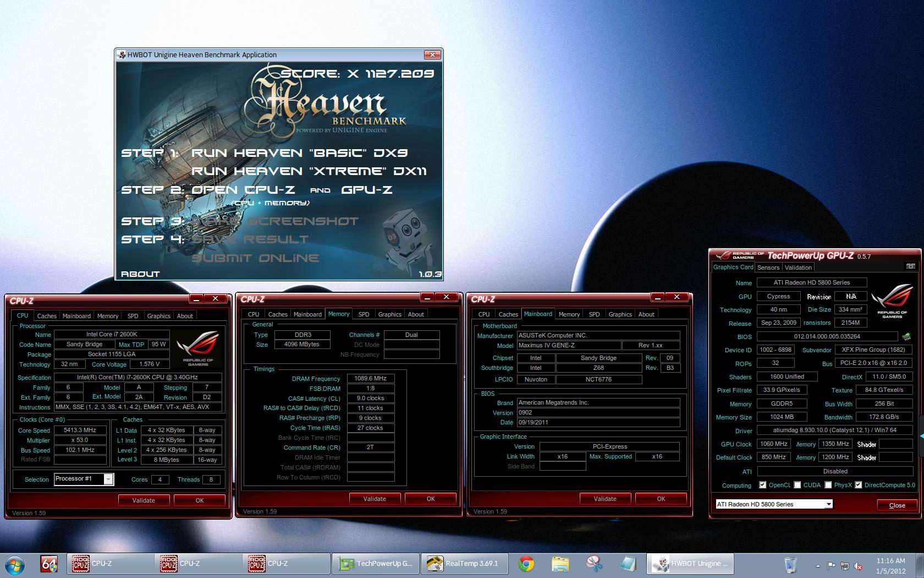The width and height of the screenshot is (924, 578).
Task: Run Heaven "Basic" DX9 in HWBOT app
Action: 300,153
